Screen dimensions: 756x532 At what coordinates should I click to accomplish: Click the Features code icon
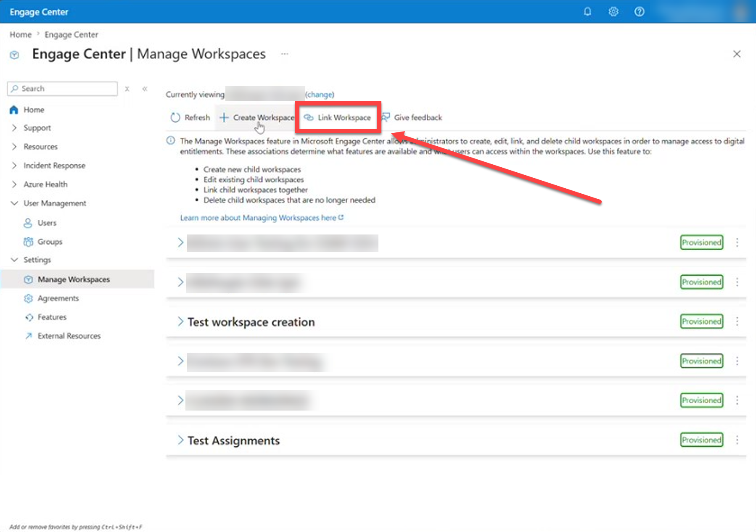29,317
